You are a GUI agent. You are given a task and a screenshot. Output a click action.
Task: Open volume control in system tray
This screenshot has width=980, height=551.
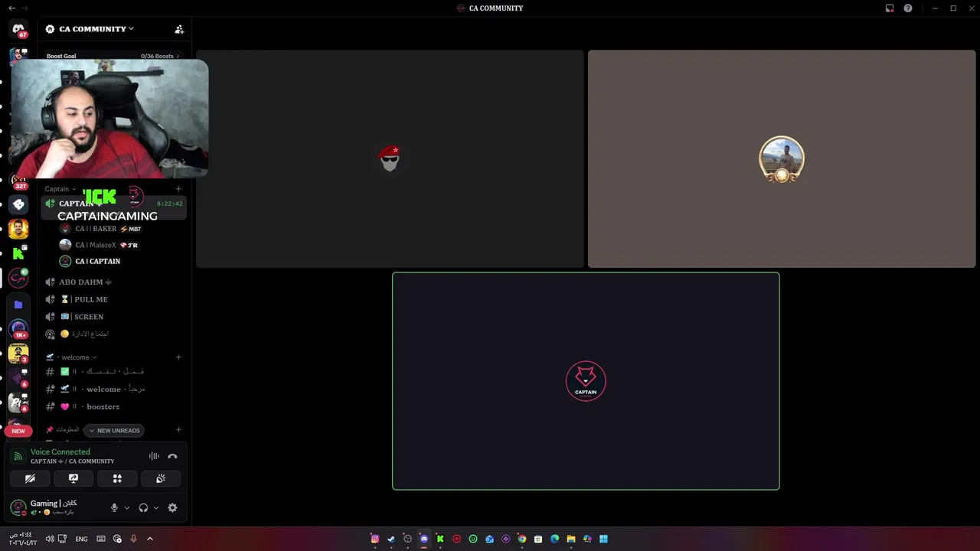point(50,539)
